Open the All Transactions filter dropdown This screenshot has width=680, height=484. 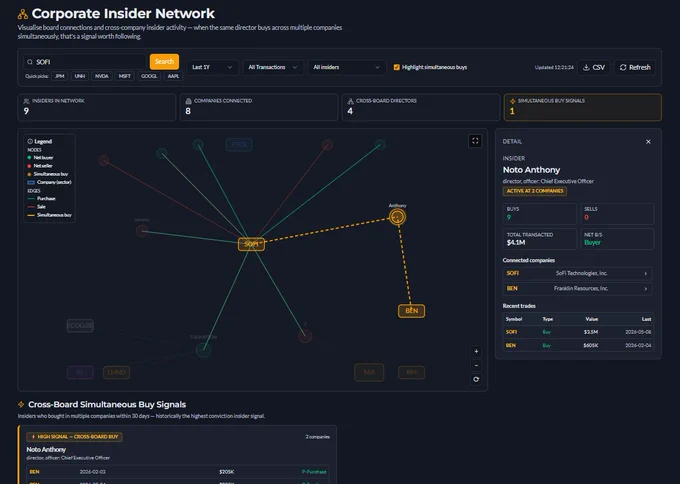click(273, 67)
